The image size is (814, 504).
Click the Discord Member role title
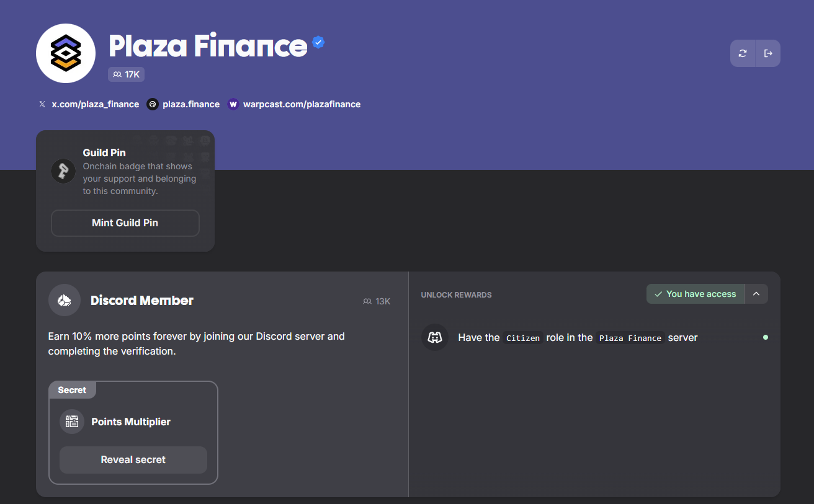pyautogui.click(x=142, y=301)
